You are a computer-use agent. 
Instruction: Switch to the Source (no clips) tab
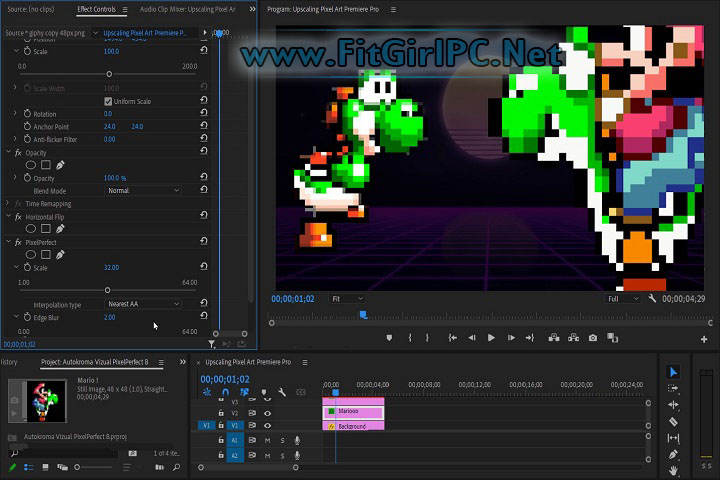coord(33,9)
